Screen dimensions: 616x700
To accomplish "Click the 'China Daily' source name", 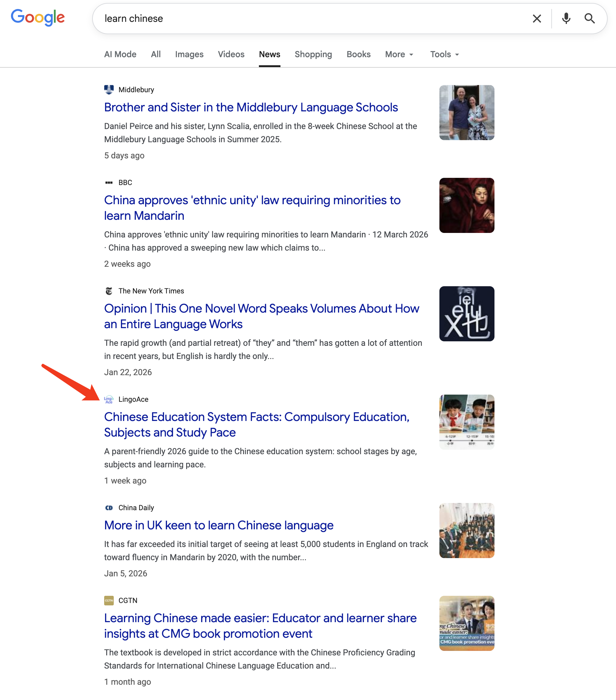I will coord(136,507).
